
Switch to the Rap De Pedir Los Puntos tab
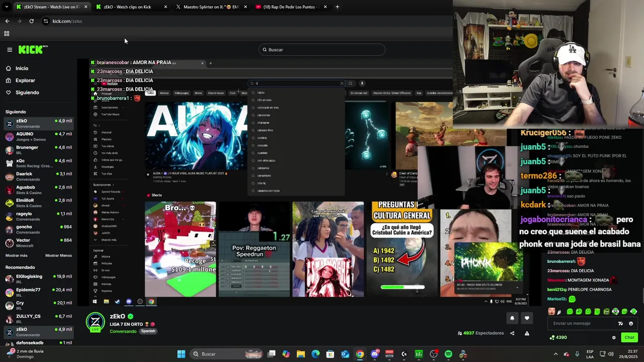coord(290,7)
